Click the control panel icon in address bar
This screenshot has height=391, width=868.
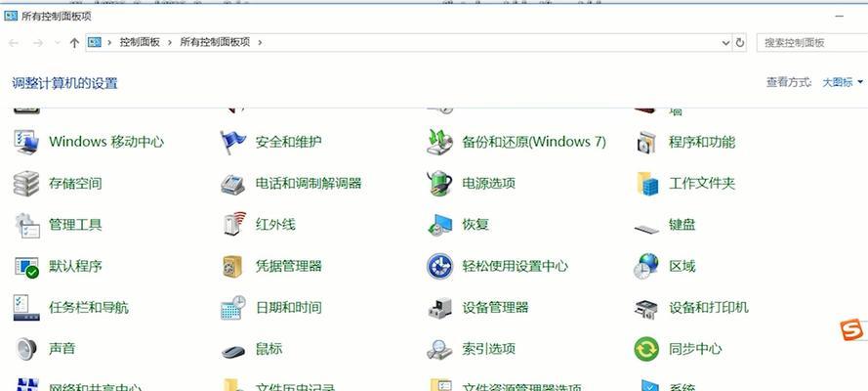[95, 42]
